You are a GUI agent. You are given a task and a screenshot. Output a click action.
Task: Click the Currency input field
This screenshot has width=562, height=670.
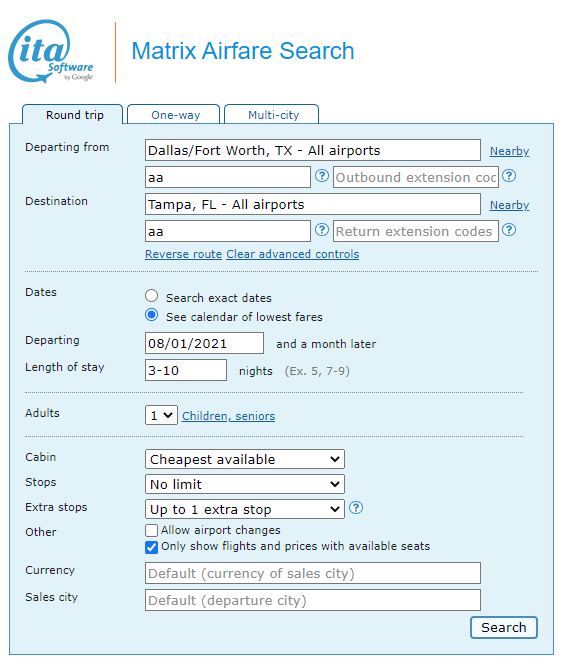click(x=313, y=573)
